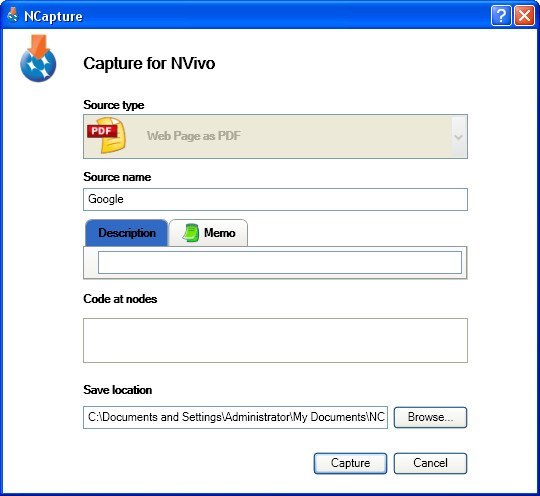Click the Browse... button

click(430, 417)
